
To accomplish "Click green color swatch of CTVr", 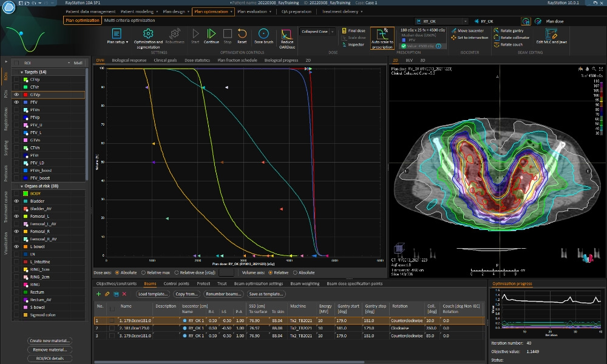I will [x=25, y=87].
